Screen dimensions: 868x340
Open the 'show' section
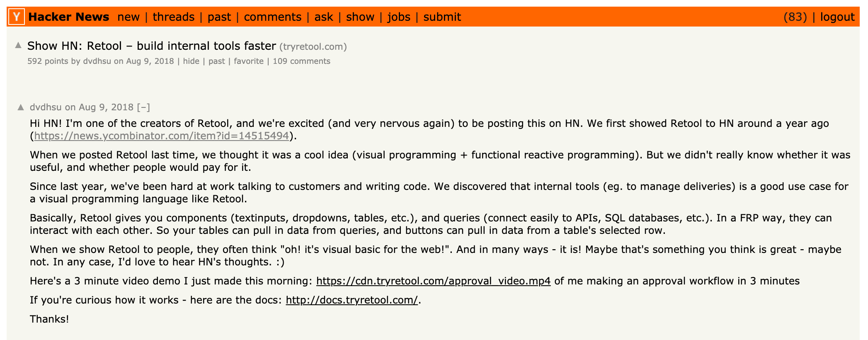(x=360, y=17)
